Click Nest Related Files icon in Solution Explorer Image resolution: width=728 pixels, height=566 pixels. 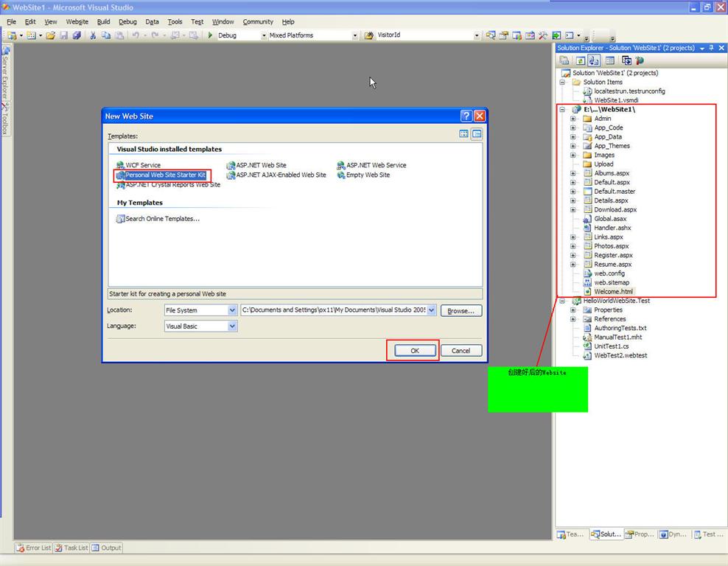coord(594,60)
